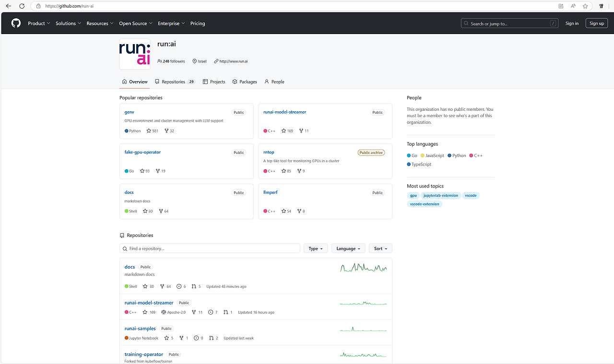Image resolution: width=614 pixels, height=364 pixels.
Task: Expand the Resources menu
Action: [x=100, y=23]
